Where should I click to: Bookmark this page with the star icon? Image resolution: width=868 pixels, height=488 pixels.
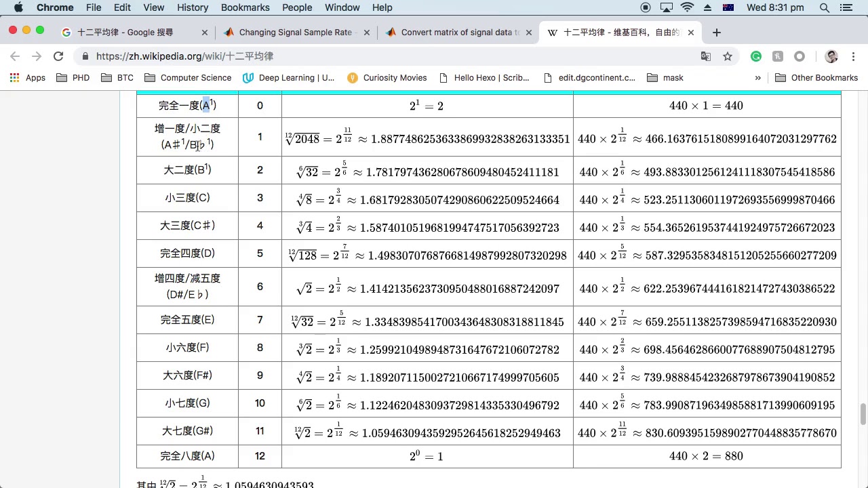click(x=728, y=56)
